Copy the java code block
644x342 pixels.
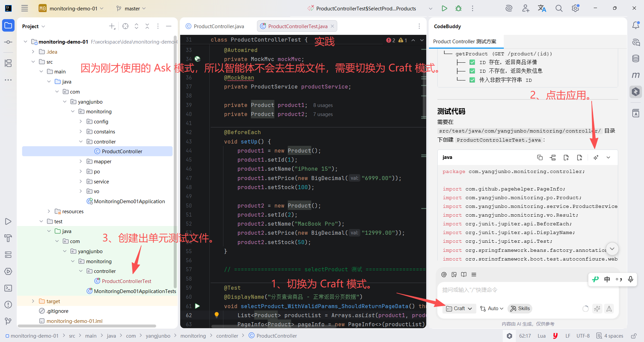tap(540, 158)
